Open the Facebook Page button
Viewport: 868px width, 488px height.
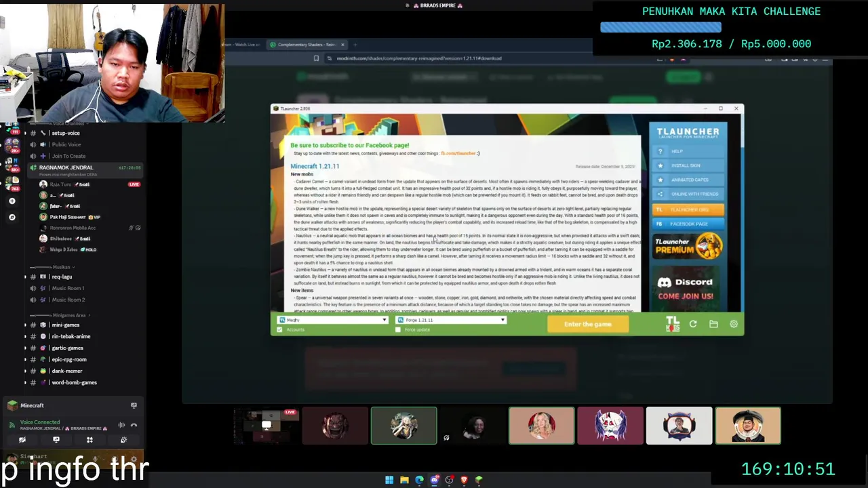click(688, 224)
